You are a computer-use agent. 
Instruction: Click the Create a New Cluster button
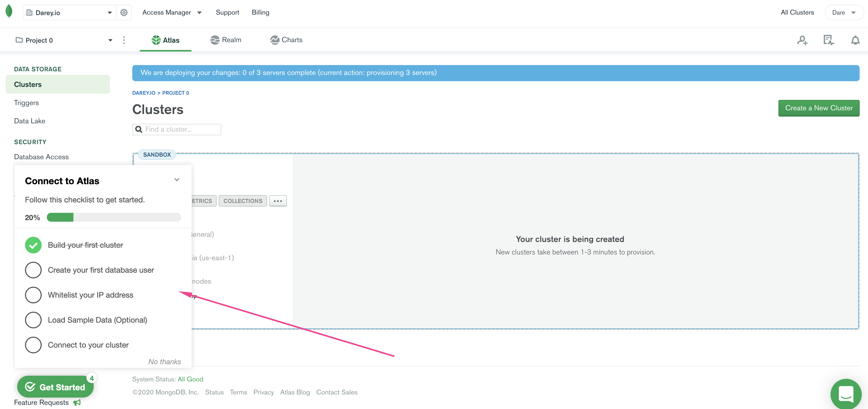819,108
